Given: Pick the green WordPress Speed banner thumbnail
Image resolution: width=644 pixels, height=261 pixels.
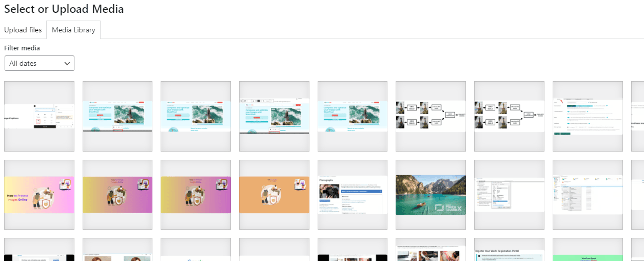Looking at the screenshot, I should pyautogui.click(x=588, y=250).
